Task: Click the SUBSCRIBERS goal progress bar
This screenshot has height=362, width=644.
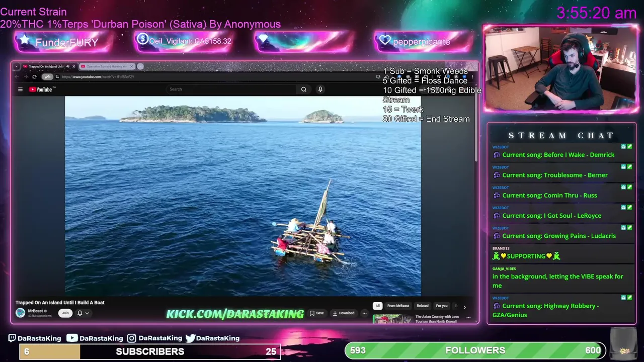Action: 150,351
